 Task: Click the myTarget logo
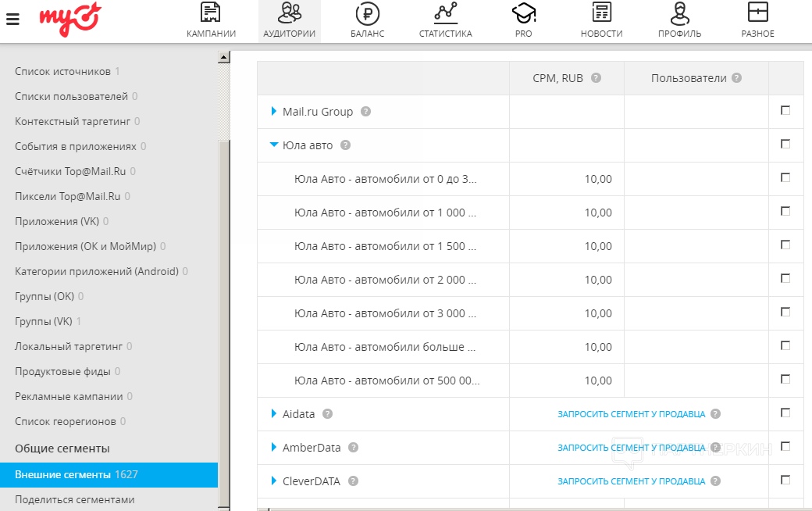point(70,20)
